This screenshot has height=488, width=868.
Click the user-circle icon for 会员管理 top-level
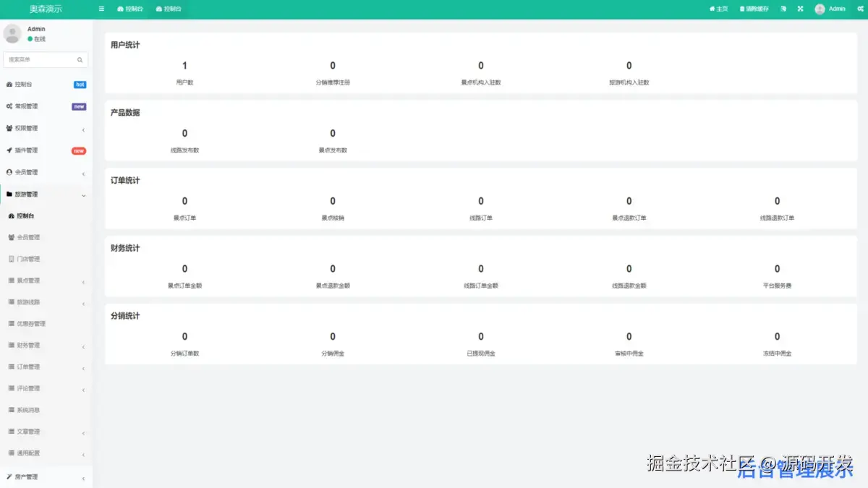point(9,172)
